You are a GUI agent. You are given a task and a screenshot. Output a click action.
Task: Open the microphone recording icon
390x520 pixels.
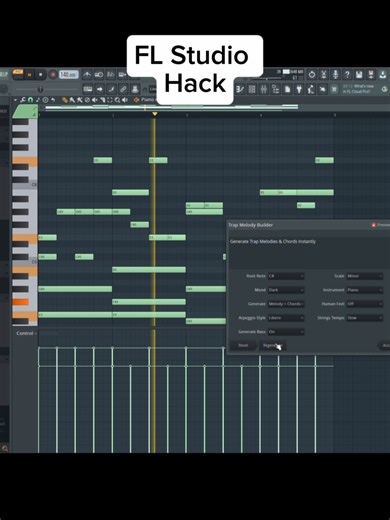(x=335, y=74)
